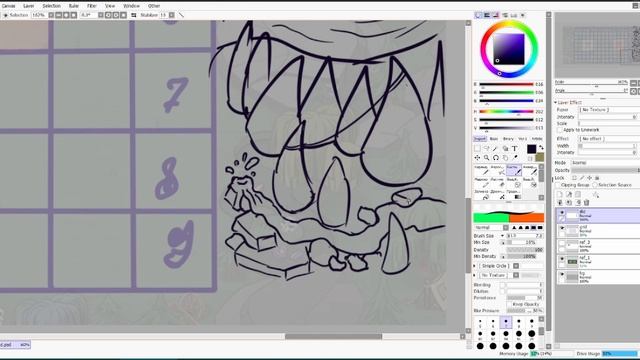640x360 pixels.
Task: Open the Selection menu
Action: 51,6
